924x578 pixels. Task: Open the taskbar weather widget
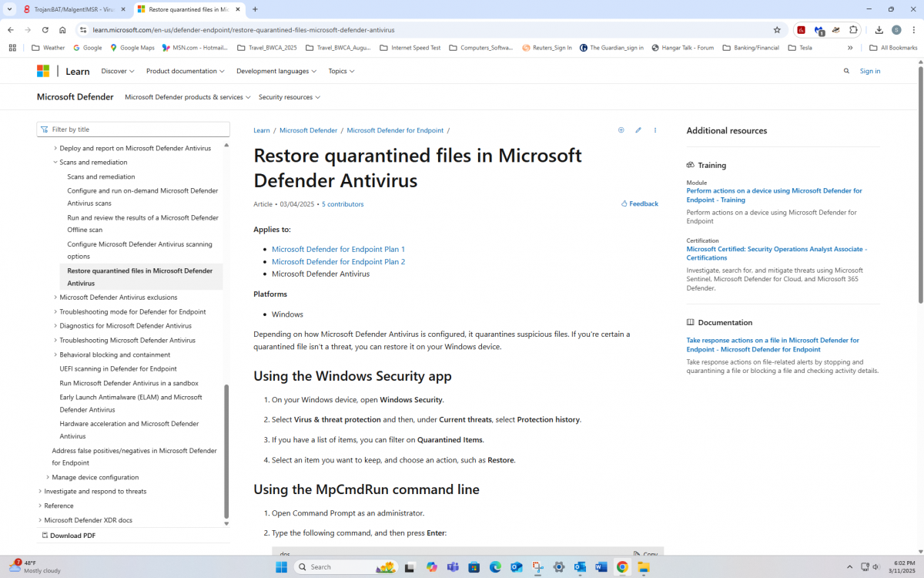(x=35, y=566)
